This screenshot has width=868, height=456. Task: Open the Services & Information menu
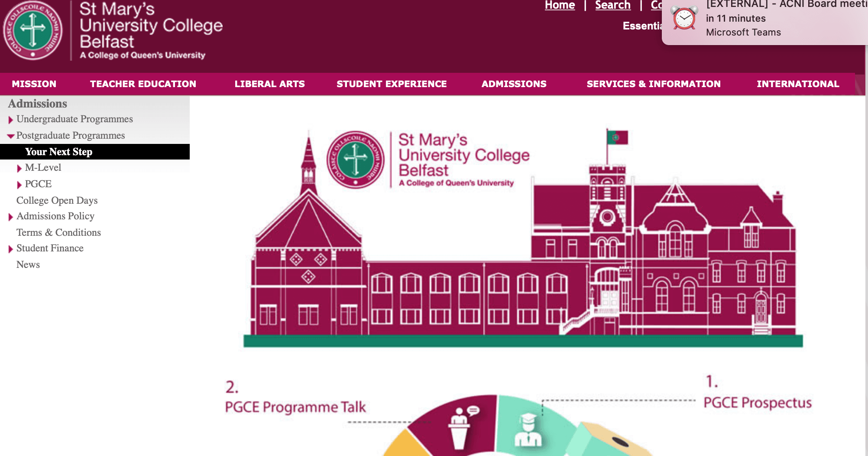[654, 84]
